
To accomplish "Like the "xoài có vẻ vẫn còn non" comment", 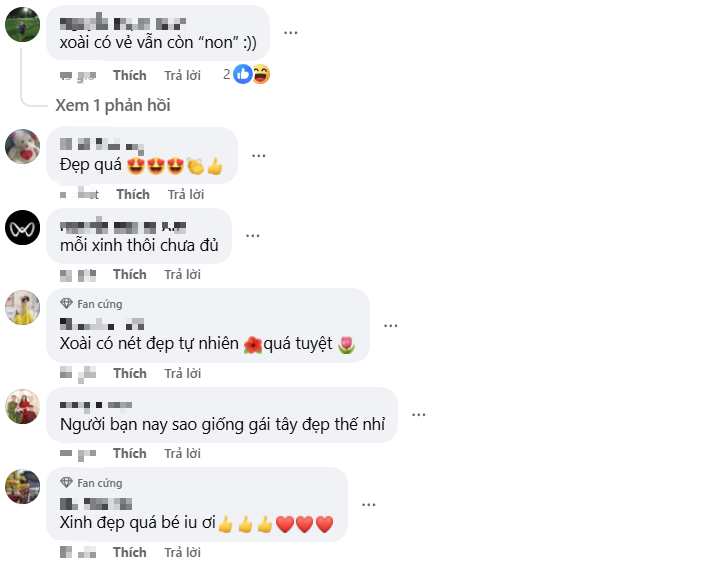I will coord(130,75).
